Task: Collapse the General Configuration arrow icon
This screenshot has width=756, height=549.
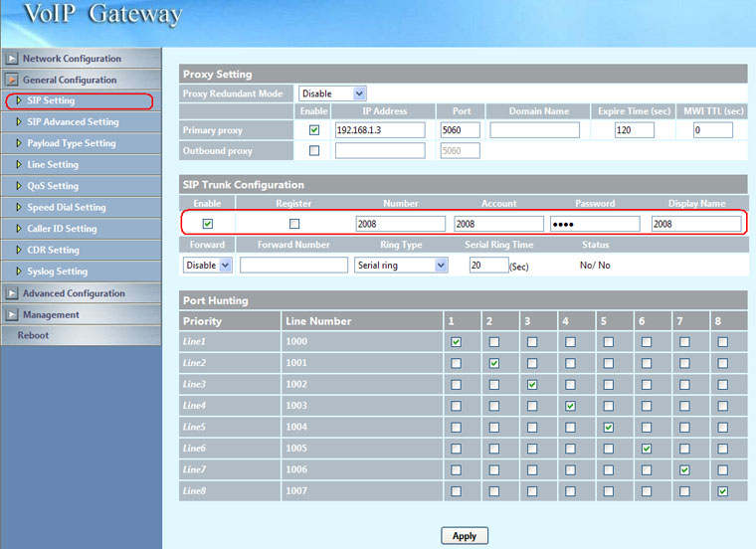Action: [11, 80]
